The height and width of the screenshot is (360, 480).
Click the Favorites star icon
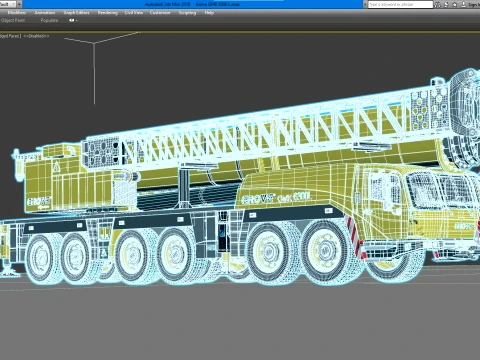point(455,5)
